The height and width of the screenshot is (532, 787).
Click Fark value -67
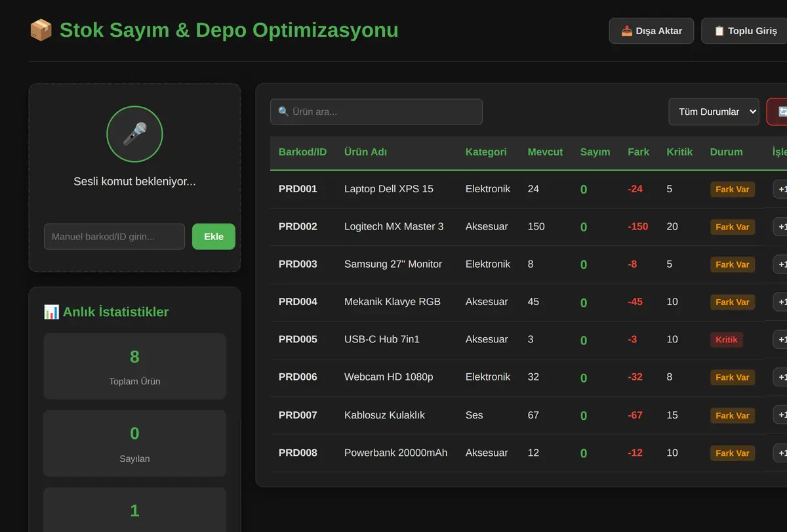click(x=635, y=415)
